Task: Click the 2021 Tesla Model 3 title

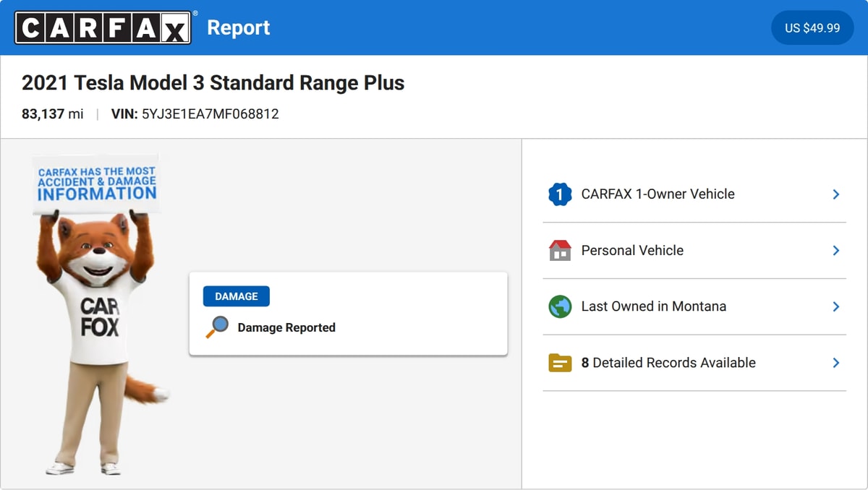Action: [213, 83]
